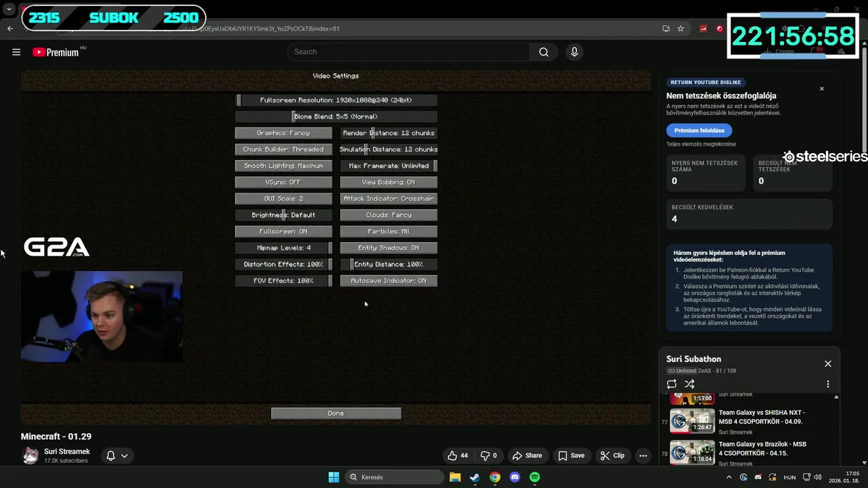Screen dimensions: 868x488
Task: Save the video to a playlist
Action: pos(571,455)
